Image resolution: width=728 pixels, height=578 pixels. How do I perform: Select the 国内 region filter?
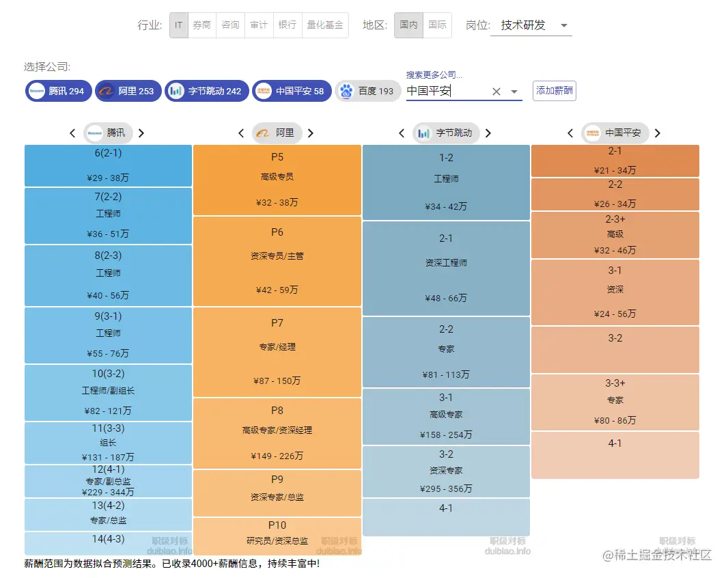408,25
